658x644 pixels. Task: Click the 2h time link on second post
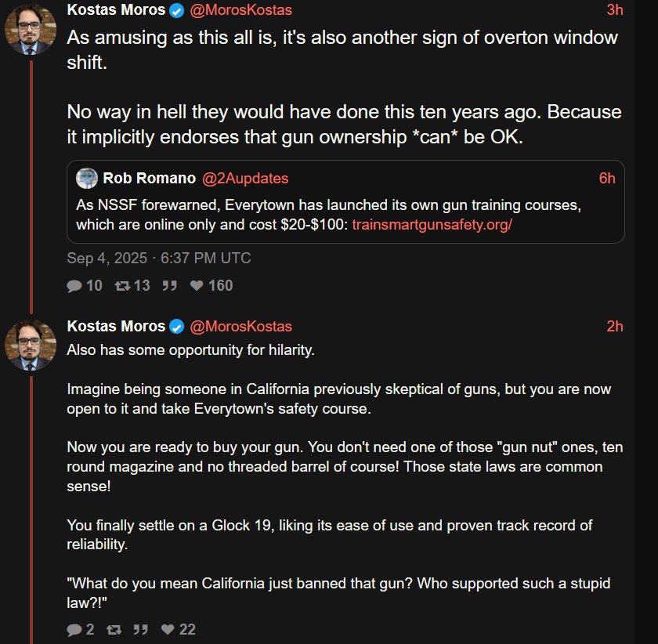[x=615, y=327]
